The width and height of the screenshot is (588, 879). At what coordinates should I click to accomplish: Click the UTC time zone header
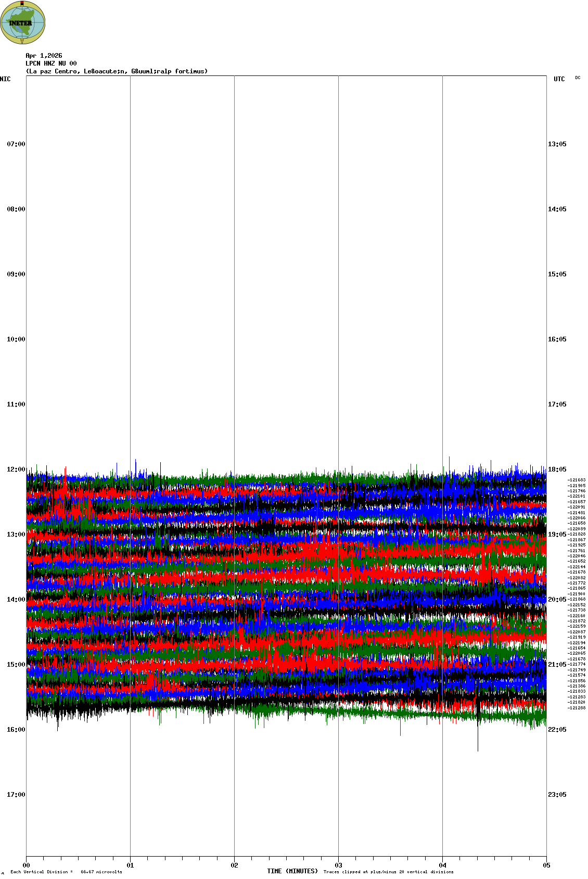(559, 79)
